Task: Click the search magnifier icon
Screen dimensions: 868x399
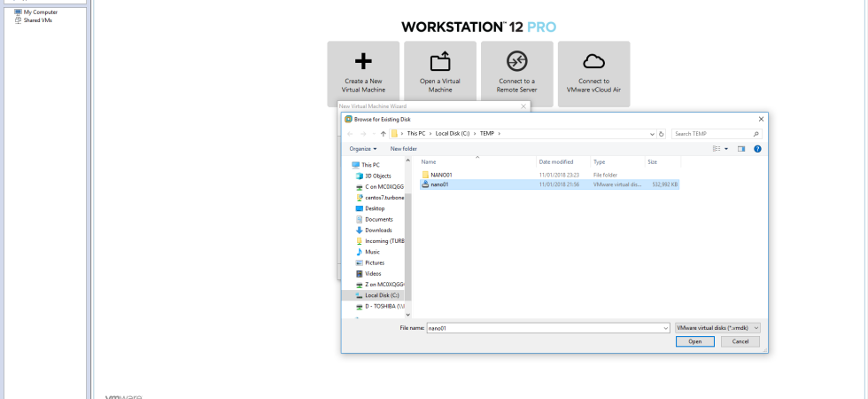Action: [x=756, y=134]
